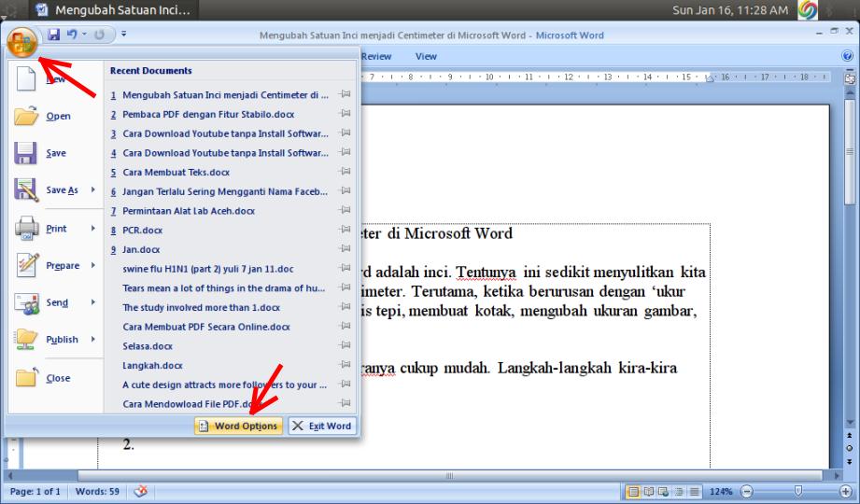Switch to Print Layout view
Viewport: 860px width, 504px height.
point(633,491)
